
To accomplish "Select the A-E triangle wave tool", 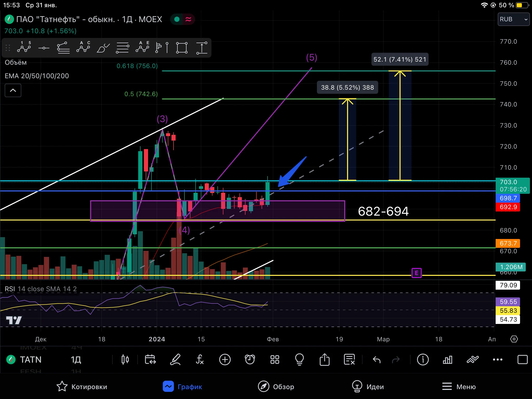I will click(x=142, y=48).
